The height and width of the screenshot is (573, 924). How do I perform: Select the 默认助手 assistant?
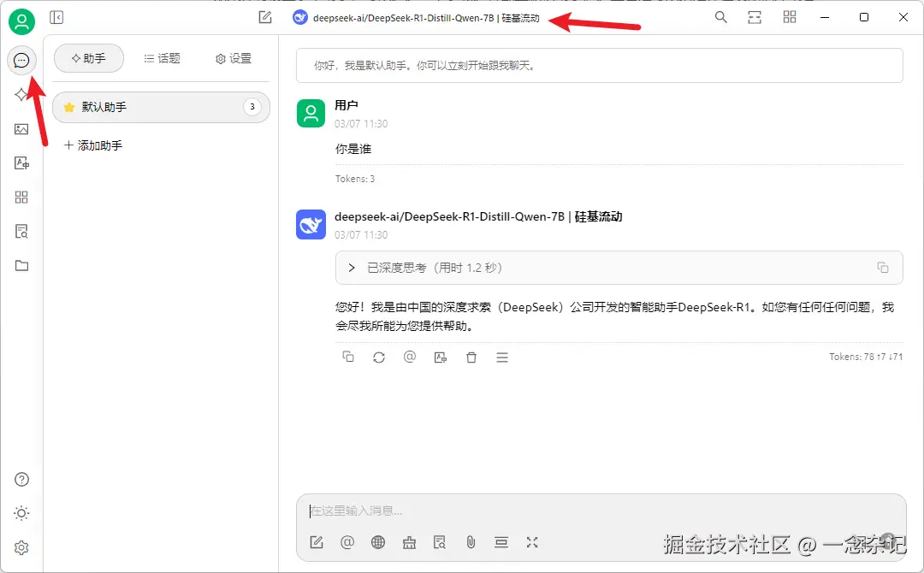coord(161,107)
